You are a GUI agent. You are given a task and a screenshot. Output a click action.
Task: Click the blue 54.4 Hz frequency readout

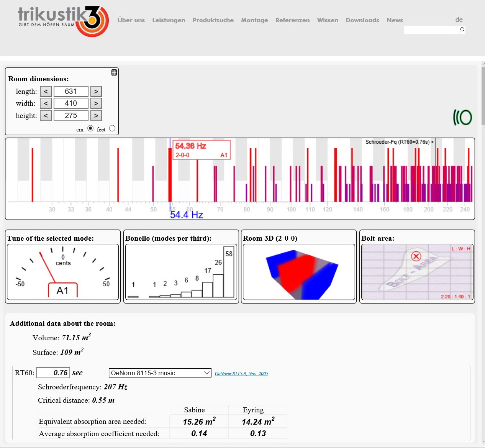[x=187, y=215]
